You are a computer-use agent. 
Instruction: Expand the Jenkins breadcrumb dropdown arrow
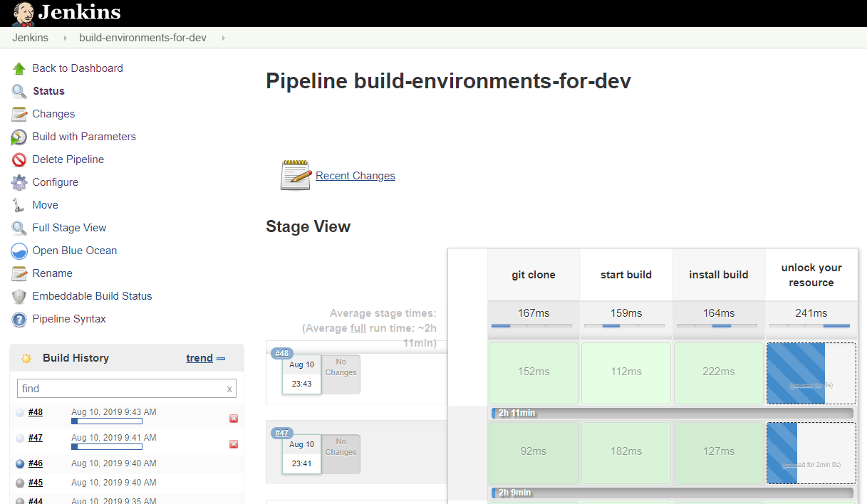tap(65, 38)
